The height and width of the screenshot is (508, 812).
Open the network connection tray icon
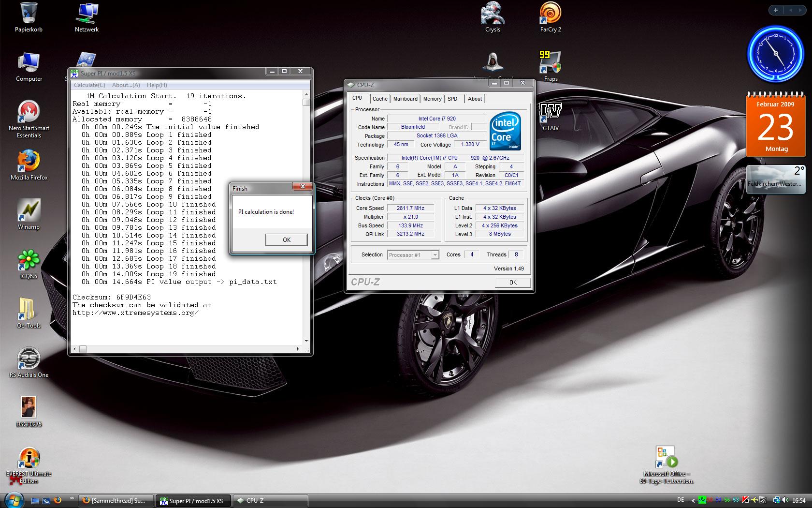[776, 500]
